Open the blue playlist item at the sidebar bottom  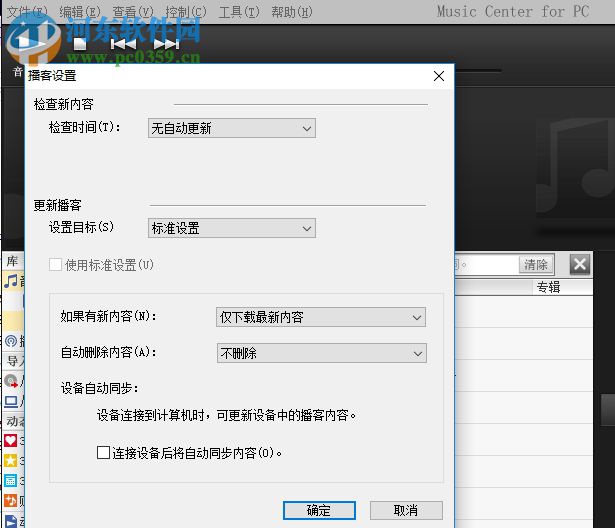[x=11, y=521]
